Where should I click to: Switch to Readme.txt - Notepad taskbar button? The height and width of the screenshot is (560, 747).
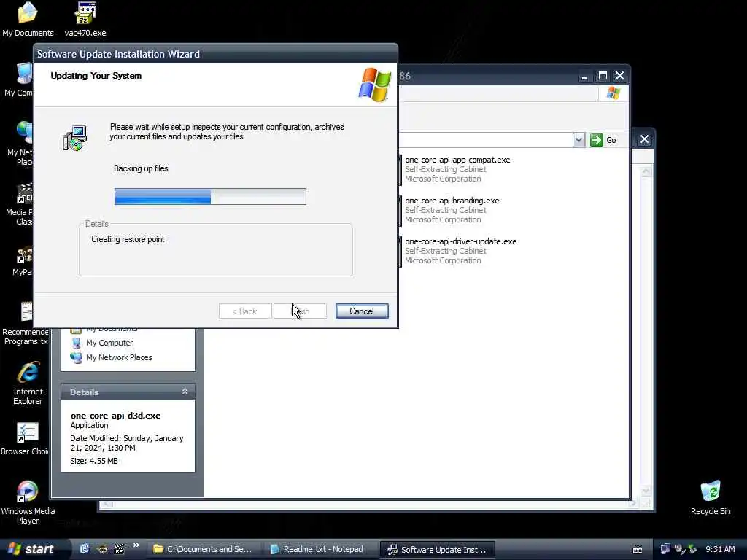(318, 549)
